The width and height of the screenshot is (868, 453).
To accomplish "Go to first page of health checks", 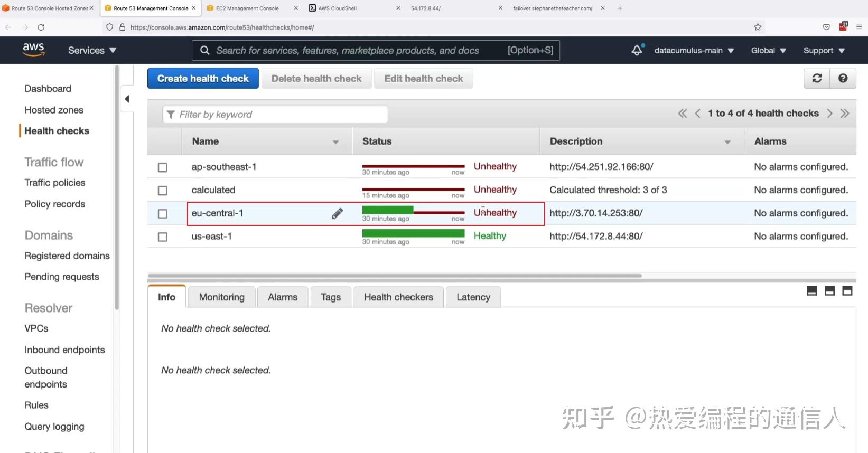I will click(x=683, y=114).
